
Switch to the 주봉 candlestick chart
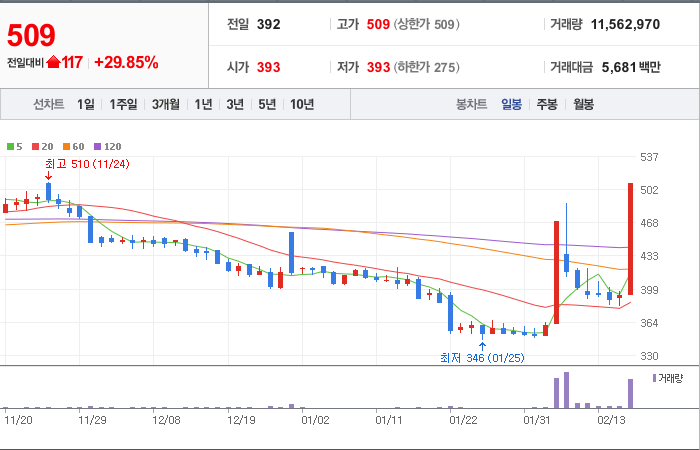pyautogui.click(x=547, y=104)
